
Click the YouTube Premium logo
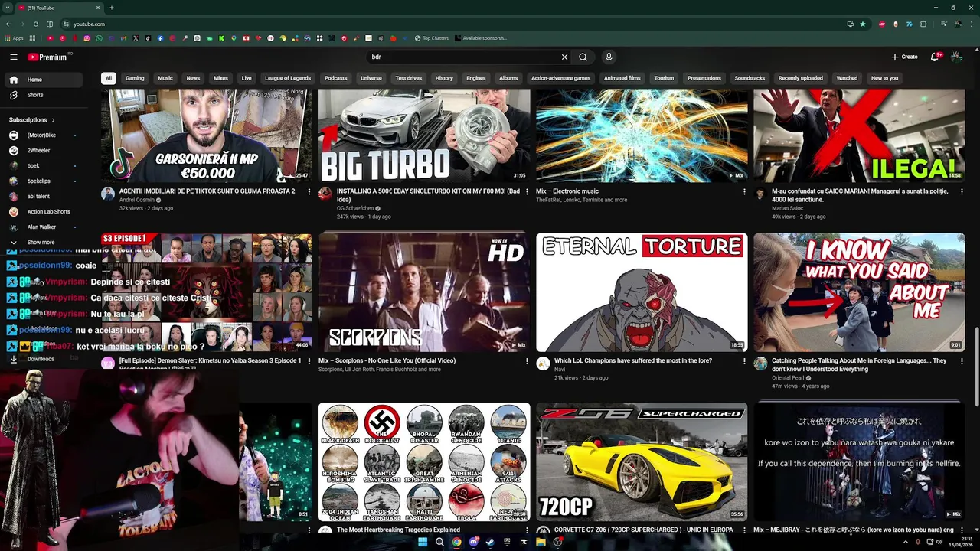48,57
